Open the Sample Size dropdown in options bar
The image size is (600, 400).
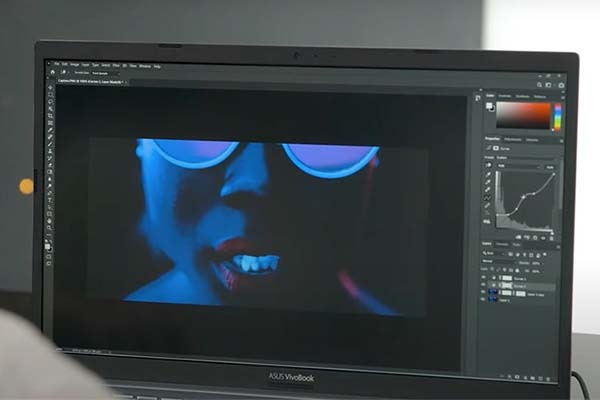tap(105, 73)
